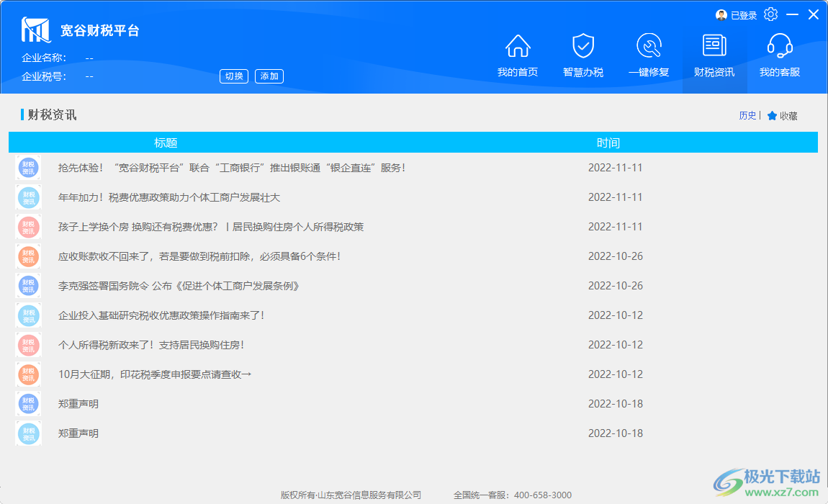This screenshot has width=828, height=504.
Task: Click date 2022-11-11 of 抢先体验 row
Action: pos(615,168)
